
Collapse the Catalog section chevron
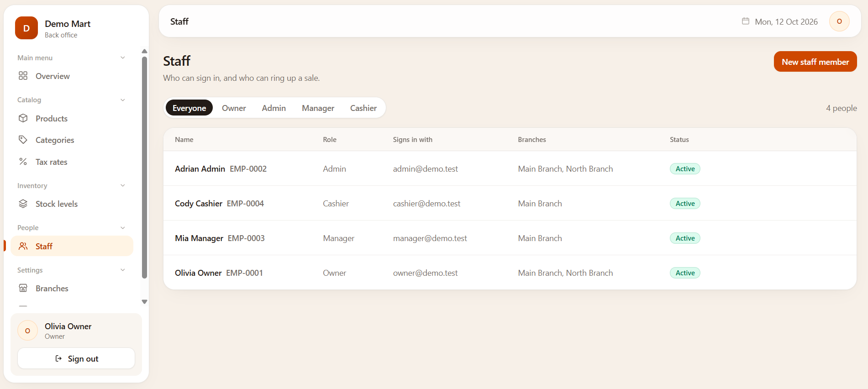click(123, 100)
